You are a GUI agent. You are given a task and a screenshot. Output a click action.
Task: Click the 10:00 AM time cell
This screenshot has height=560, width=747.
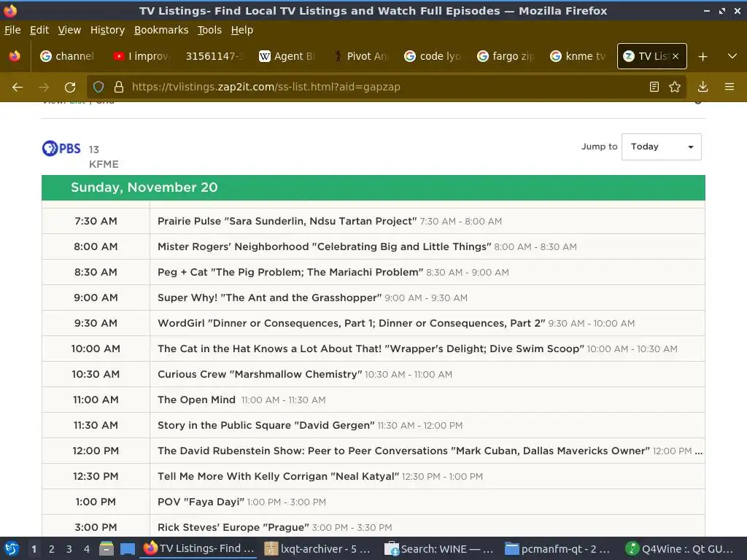96,349
